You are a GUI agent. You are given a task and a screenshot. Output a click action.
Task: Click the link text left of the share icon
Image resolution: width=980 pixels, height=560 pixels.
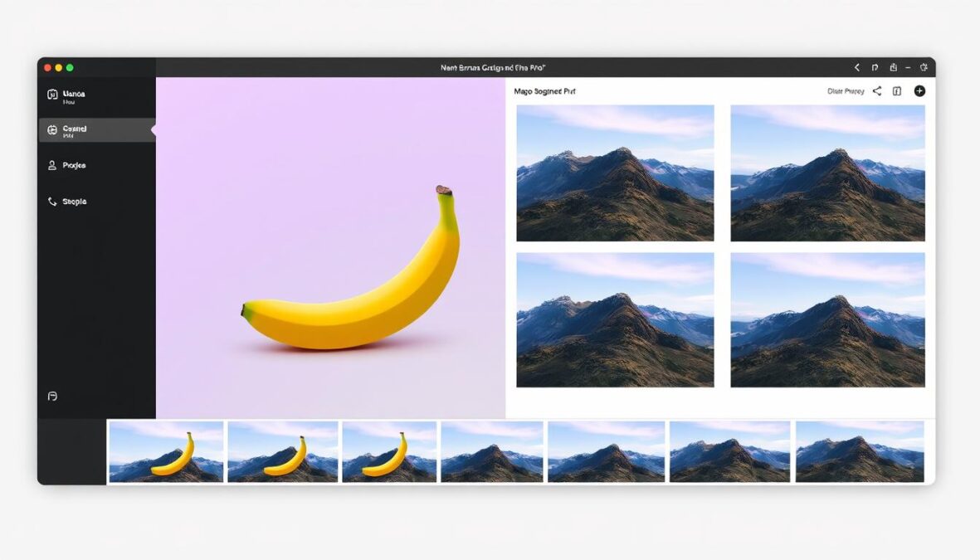tap(846, 91)
